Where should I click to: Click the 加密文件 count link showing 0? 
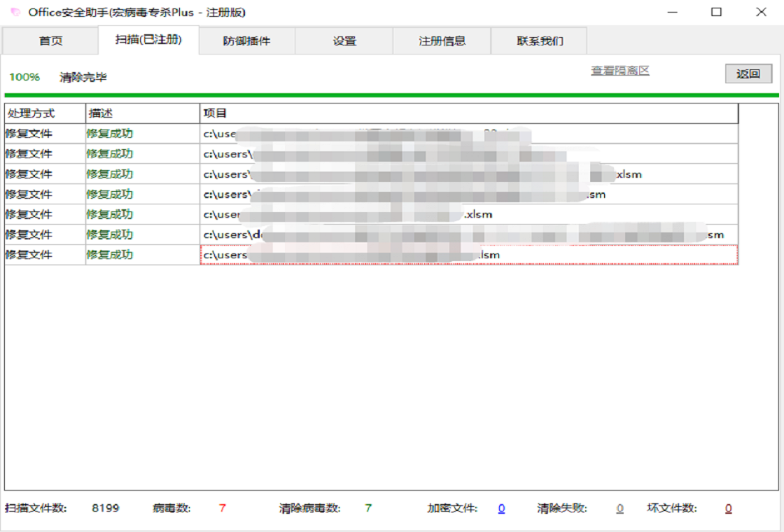click(501, 508)
